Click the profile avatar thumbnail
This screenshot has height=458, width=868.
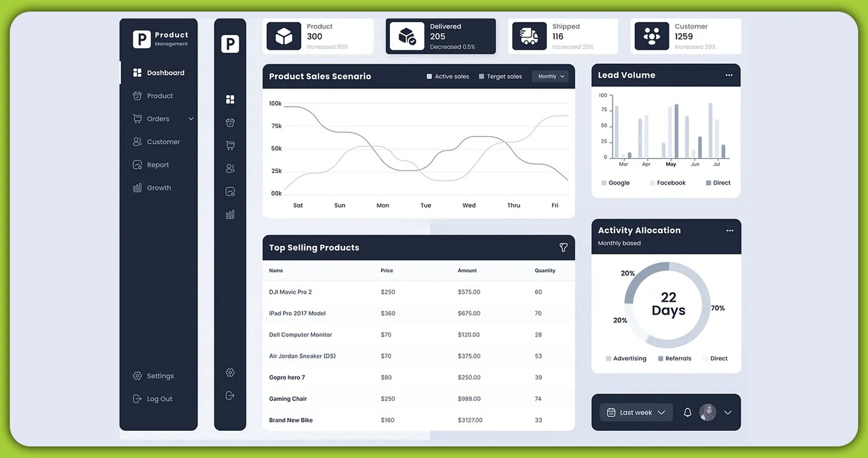pos(707,412)
